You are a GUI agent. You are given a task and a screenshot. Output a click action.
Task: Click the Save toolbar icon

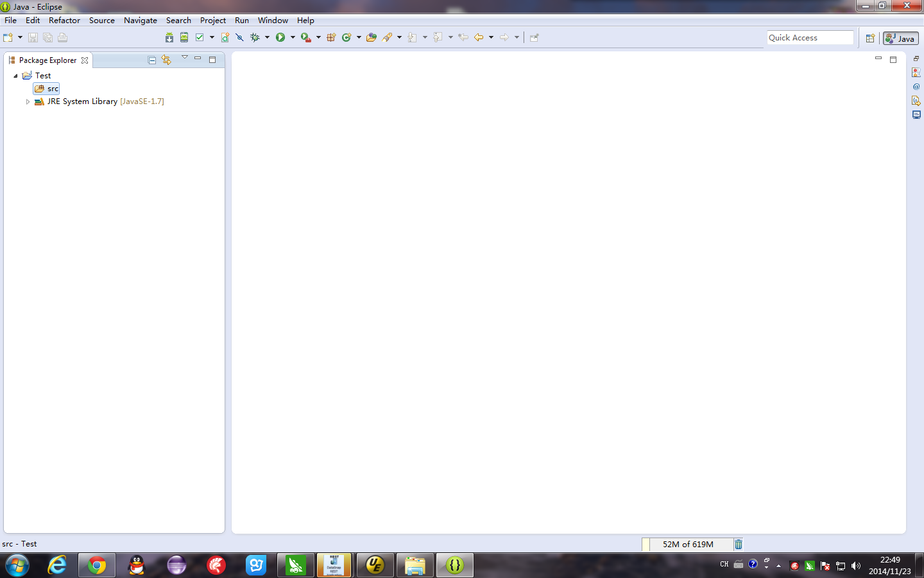pos(33,37)
